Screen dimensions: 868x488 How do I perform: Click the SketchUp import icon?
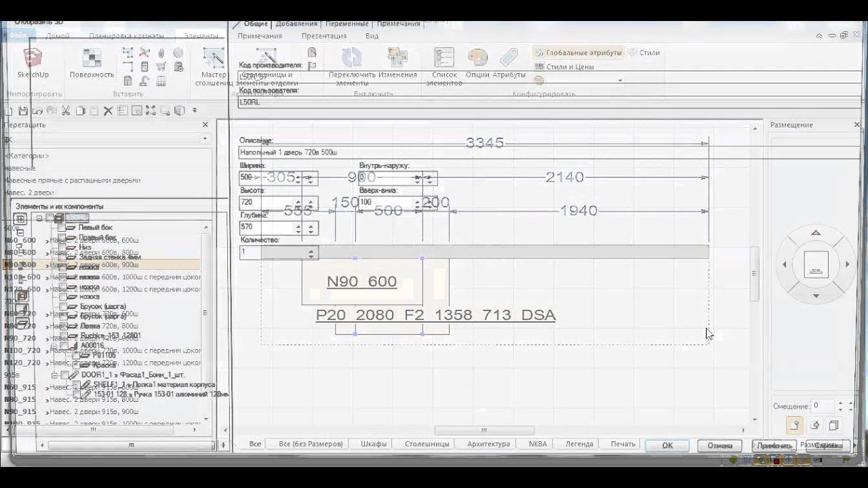[x=33, y=58]
